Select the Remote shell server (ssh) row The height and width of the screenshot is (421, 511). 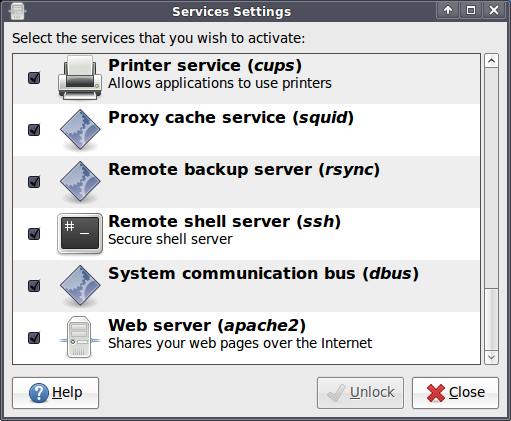point(246,234)
